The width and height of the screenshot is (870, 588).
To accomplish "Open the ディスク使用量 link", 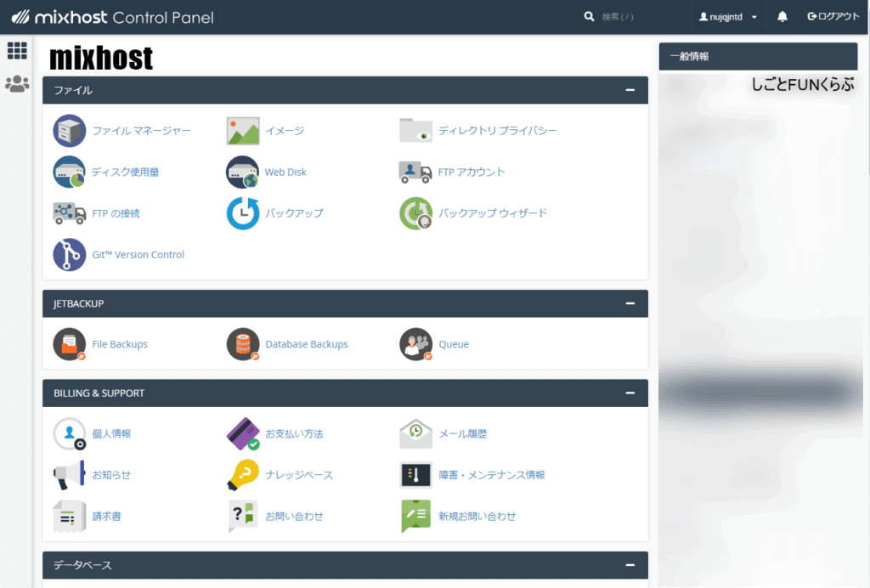I will click(126, 172).
